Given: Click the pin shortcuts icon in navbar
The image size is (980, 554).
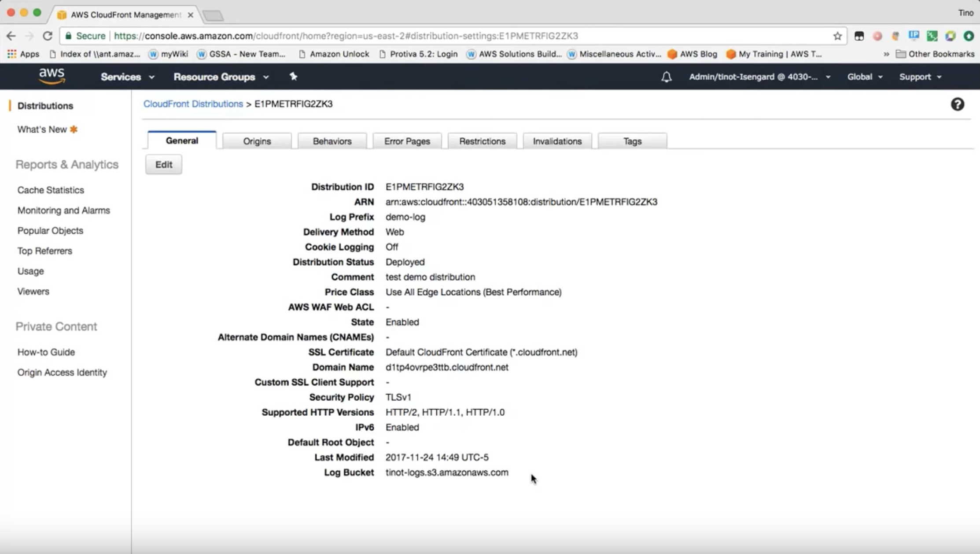Looking at the screenshot, I should [293, 77].
